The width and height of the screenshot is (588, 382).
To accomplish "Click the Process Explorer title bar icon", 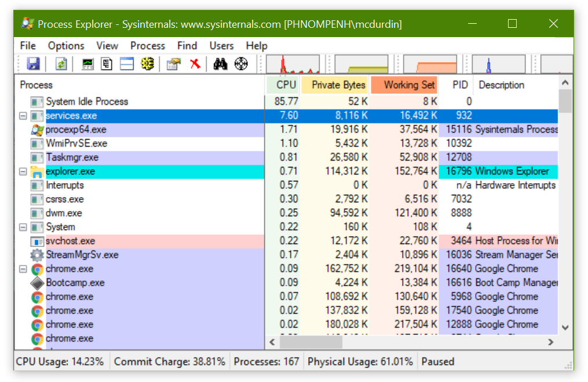I will 28,24.
